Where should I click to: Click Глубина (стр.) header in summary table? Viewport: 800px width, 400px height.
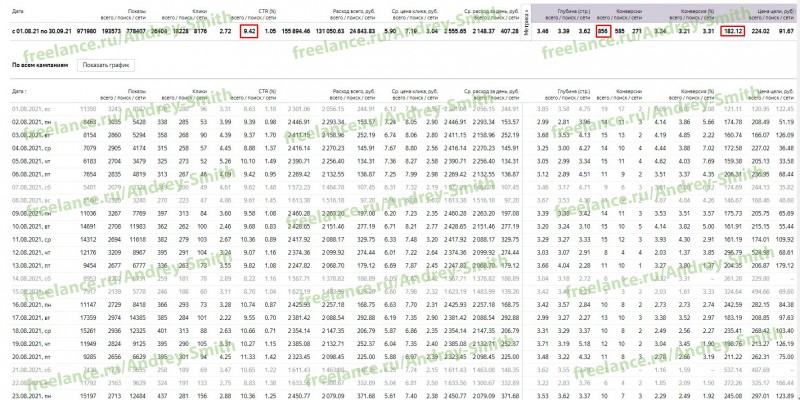tap(574, 10)
